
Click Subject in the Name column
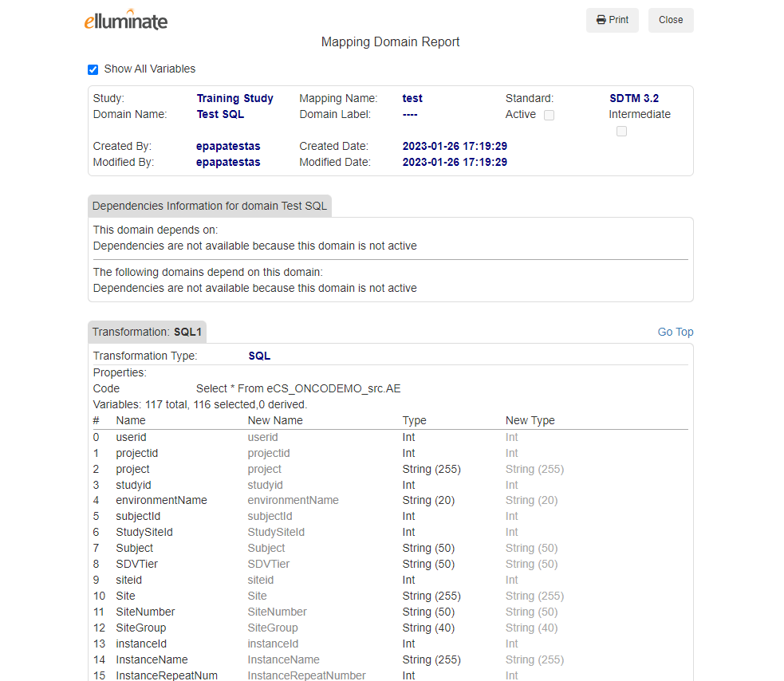point(135,548)
